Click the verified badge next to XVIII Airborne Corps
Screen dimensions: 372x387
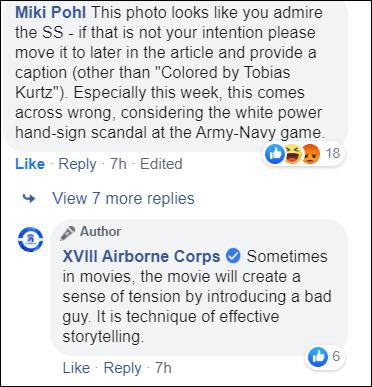pos(233,256)
